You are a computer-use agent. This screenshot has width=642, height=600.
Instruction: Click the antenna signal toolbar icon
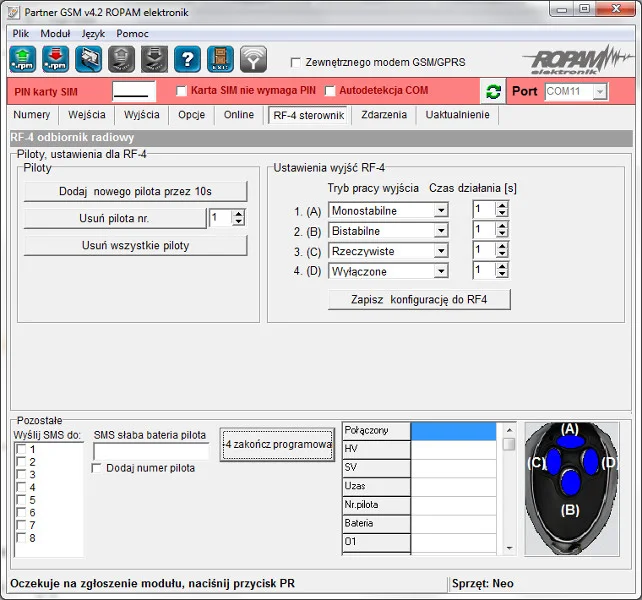(253, 60)
